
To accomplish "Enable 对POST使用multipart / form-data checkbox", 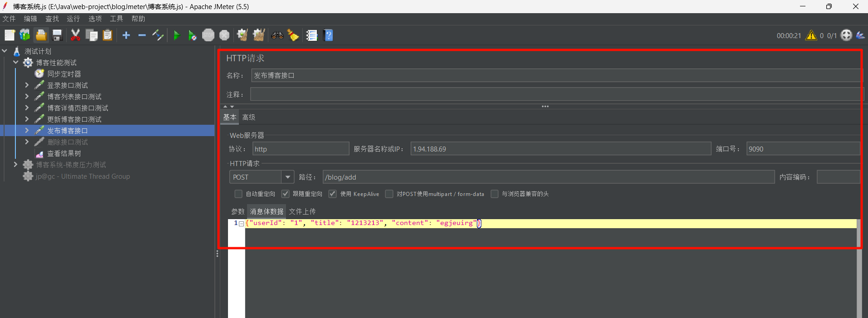I will point(389,194).
